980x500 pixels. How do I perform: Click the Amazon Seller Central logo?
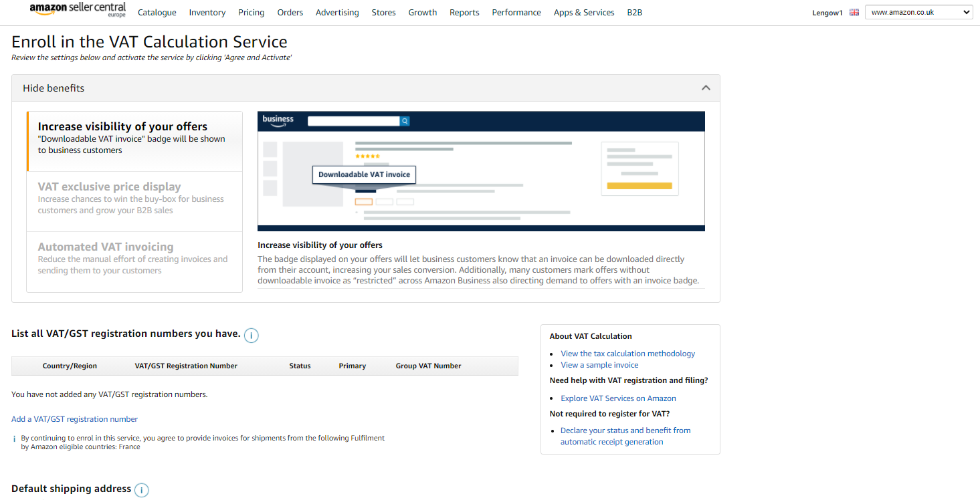[x=78, y=11]
